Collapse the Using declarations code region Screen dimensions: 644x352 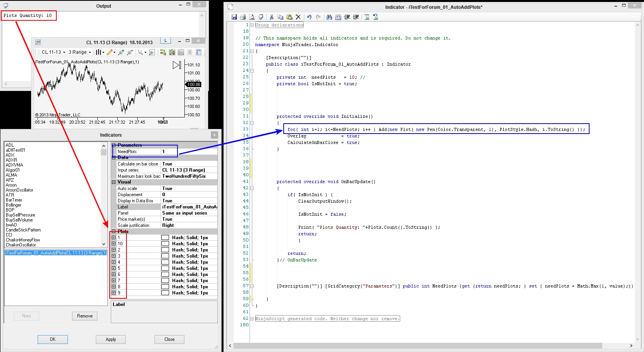pos(252,25)
